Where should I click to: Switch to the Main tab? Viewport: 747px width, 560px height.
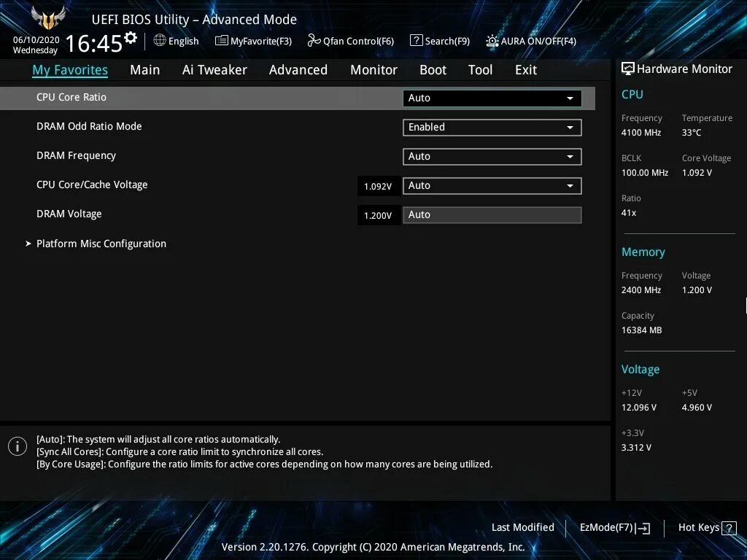pos(145,70)
